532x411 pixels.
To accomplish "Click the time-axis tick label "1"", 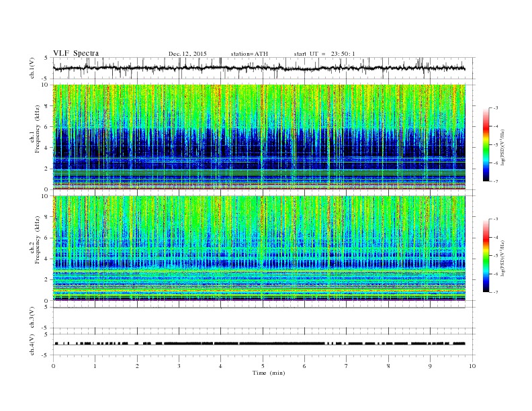I will [x=95, y=366].
